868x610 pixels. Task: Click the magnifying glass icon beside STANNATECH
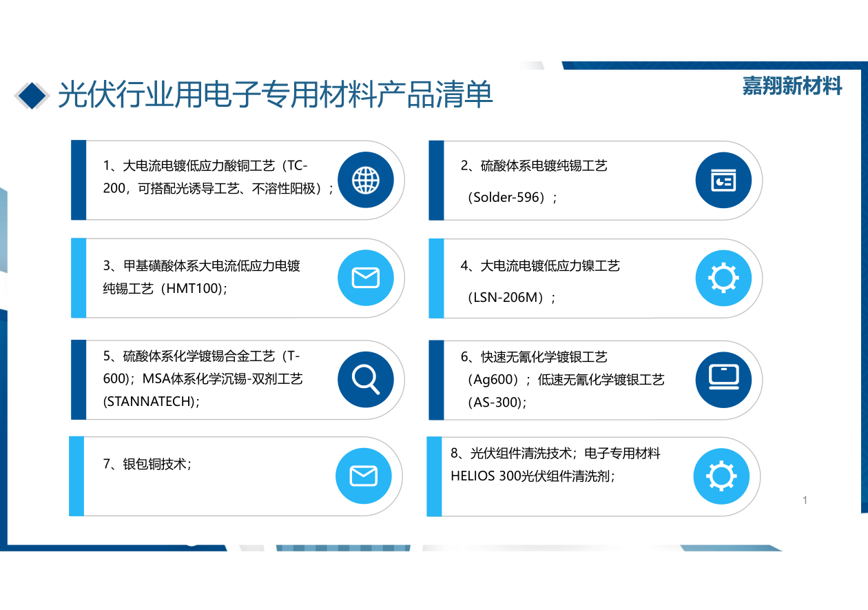pos(365,379)
